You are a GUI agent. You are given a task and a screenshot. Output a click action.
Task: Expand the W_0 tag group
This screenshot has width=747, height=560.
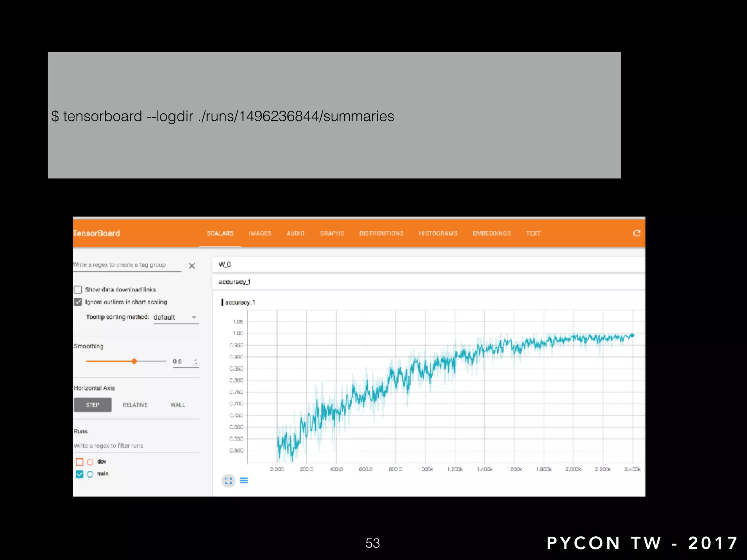[x=429, y=264]
